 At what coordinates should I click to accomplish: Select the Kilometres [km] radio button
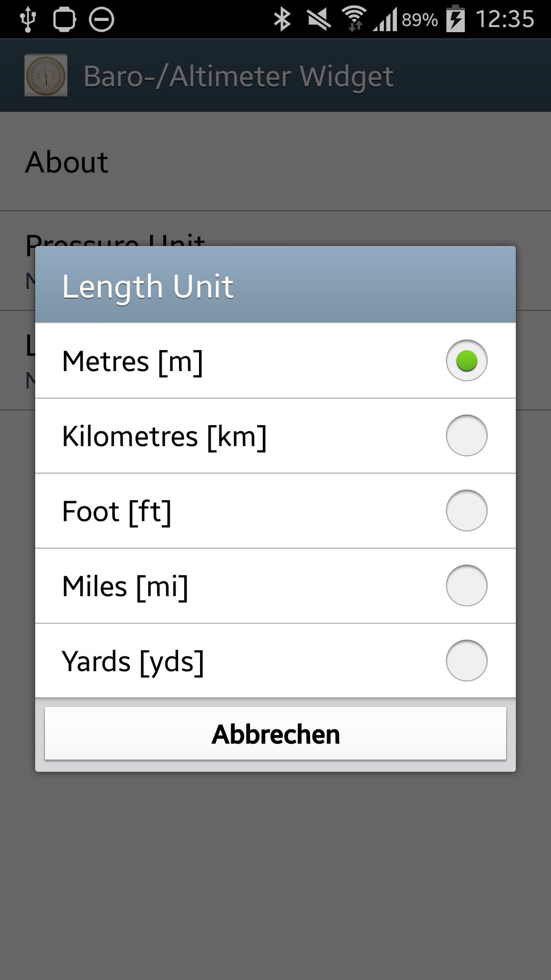click(466, 435)
